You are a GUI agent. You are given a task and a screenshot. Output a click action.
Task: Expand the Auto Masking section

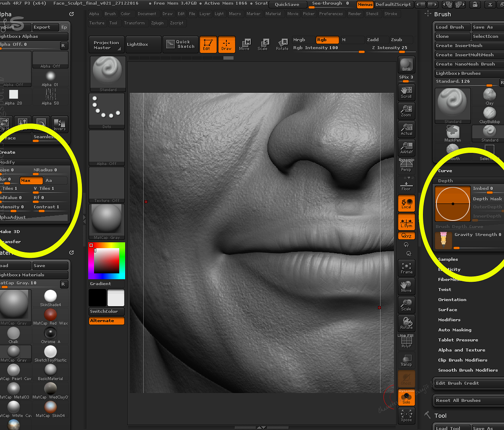454,330
